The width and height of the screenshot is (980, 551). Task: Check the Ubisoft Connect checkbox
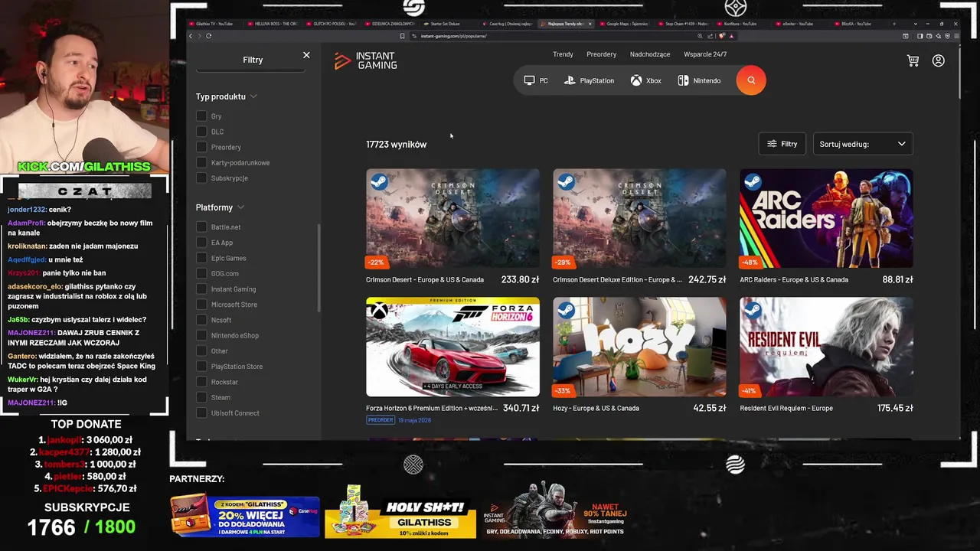click(x=201, y=412)
